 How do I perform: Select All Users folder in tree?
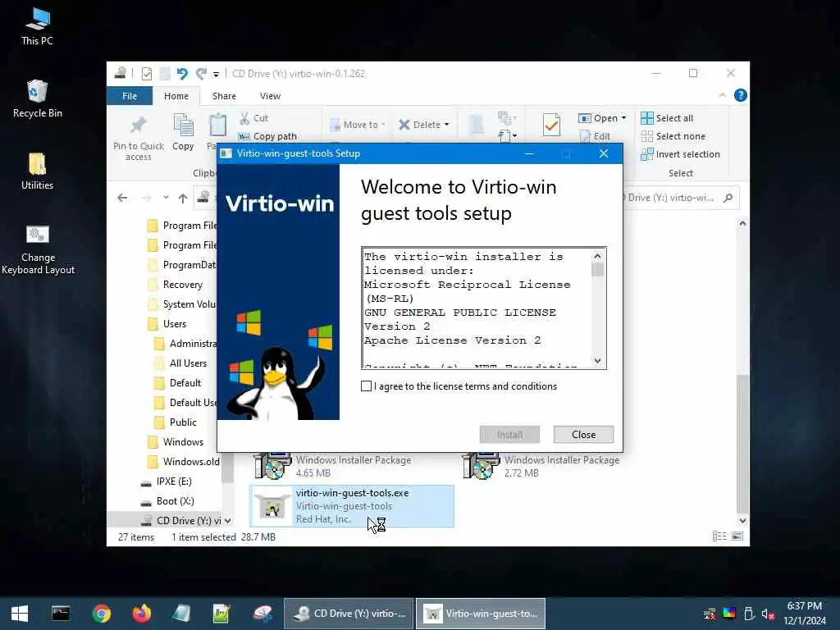[188, 363]
